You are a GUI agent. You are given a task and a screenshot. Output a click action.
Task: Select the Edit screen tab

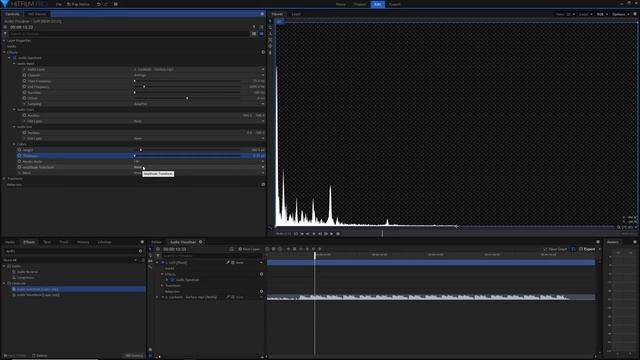click(378, 4)
